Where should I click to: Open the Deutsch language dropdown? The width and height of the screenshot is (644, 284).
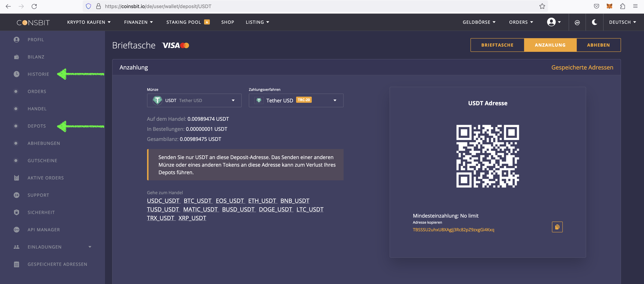point(622,22)
